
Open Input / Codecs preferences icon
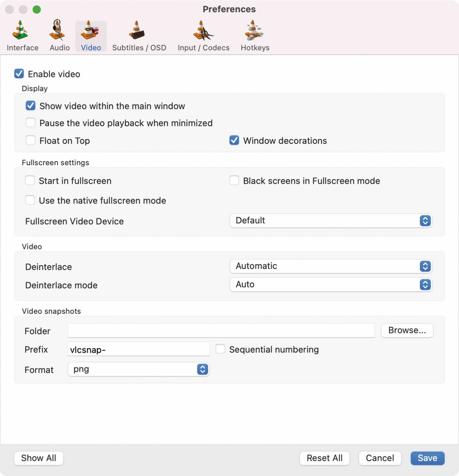(x=203, y=31)
